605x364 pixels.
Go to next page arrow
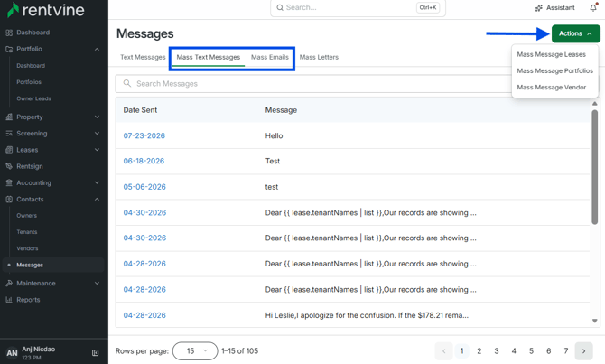[583, 350]
